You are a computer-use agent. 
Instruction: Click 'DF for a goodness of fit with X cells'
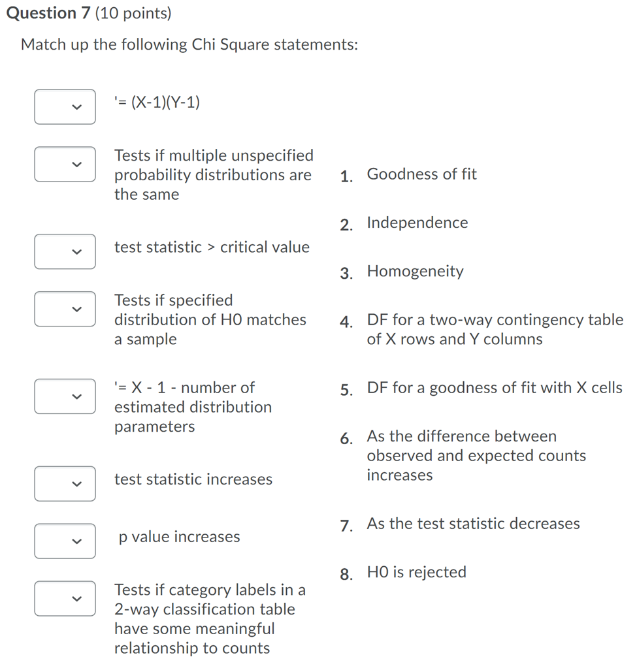coord(493,387)
